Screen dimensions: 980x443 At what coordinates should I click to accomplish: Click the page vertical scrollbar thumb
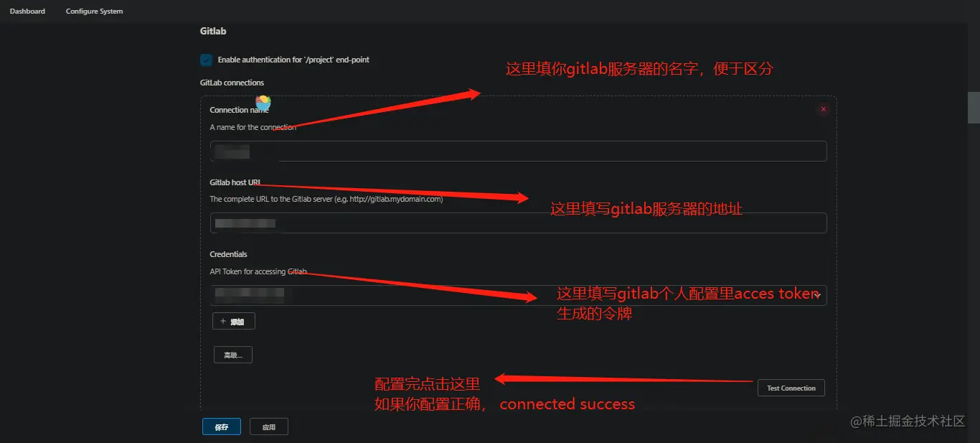click(974, 108)
